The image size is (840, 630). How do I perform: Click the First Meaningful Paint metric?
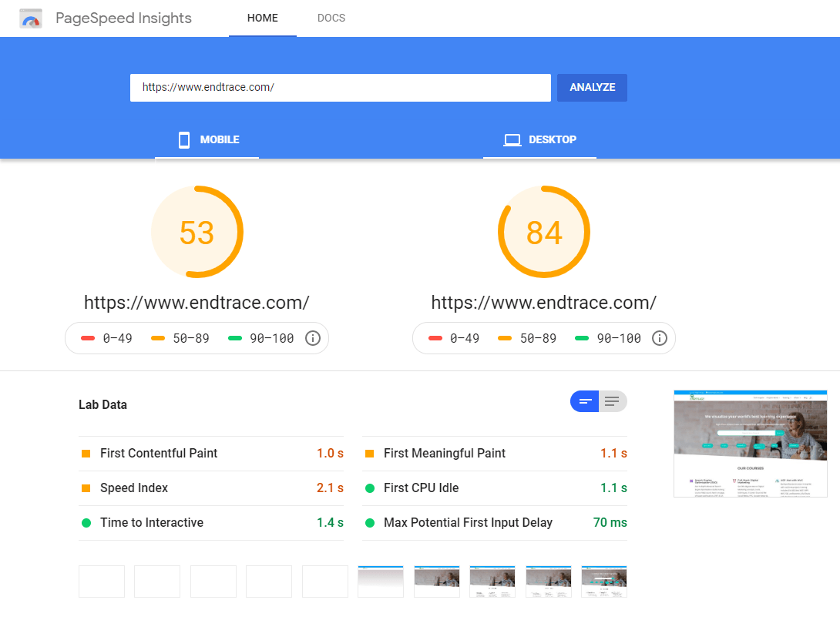495,454
